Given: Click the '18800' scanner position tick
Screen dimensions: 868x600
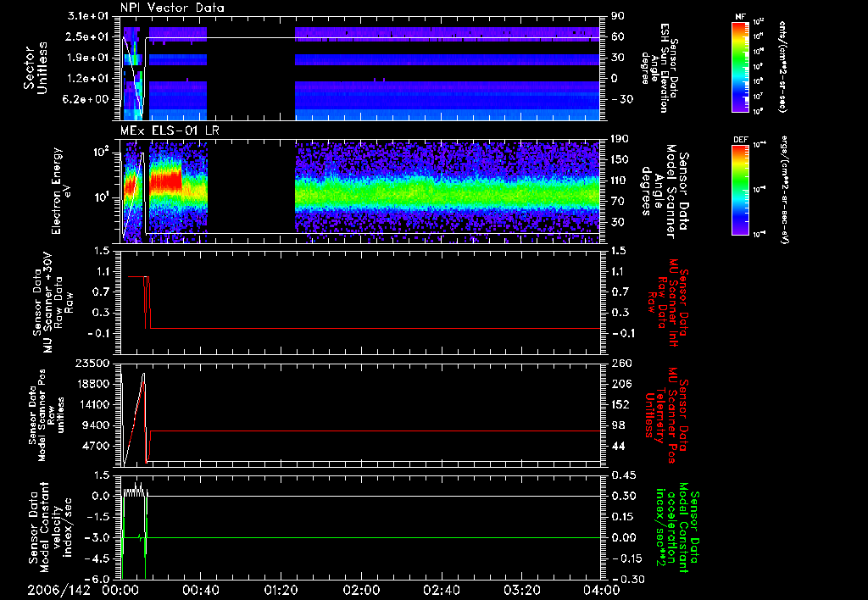Looking at the screenshot, I should tap(92, 384).
